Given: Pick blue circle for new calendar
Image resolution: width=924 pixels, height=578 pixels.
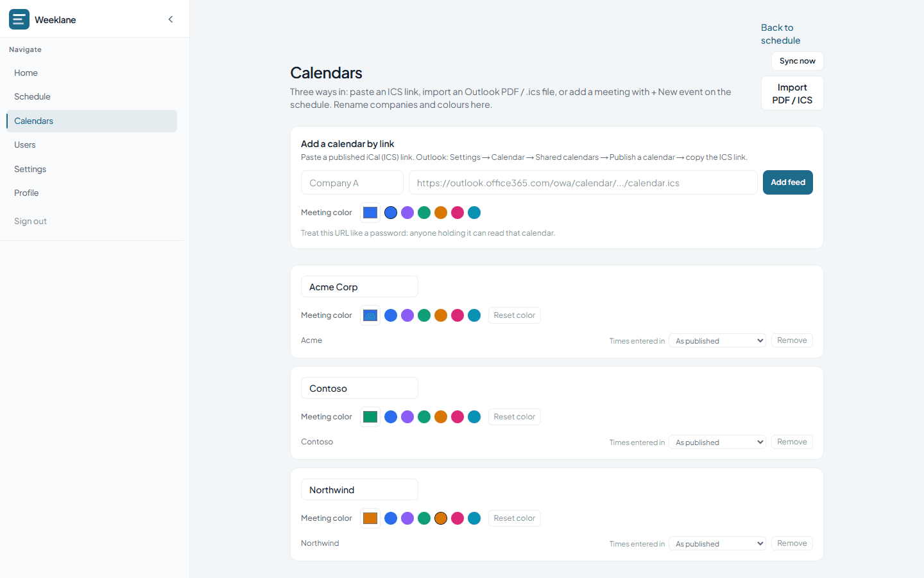Looking at the screenshot, I should [391, 213].
